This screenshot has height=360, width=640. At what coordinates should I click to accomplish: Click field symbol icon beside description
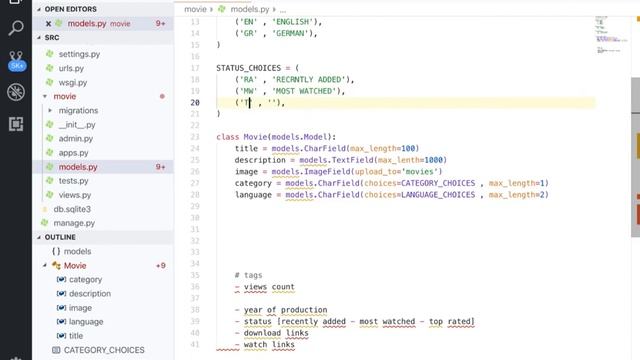click(x=61, y=293)
